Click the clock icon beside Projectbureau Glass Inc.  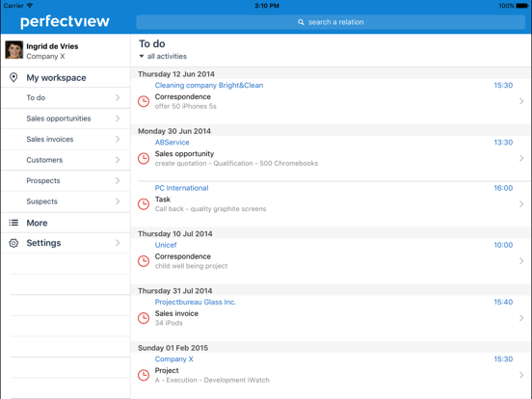(144, 318)
